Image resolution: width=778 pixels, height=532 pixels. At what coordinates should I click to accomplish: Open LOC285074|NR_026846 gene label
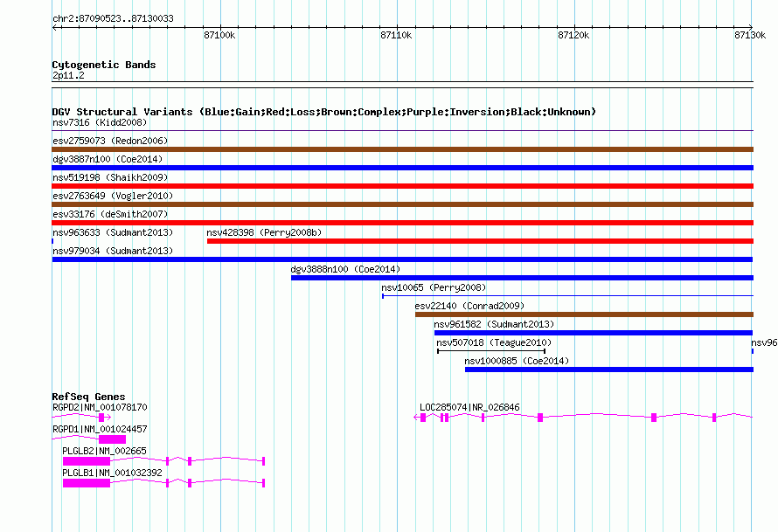click(x=469, y=408)
